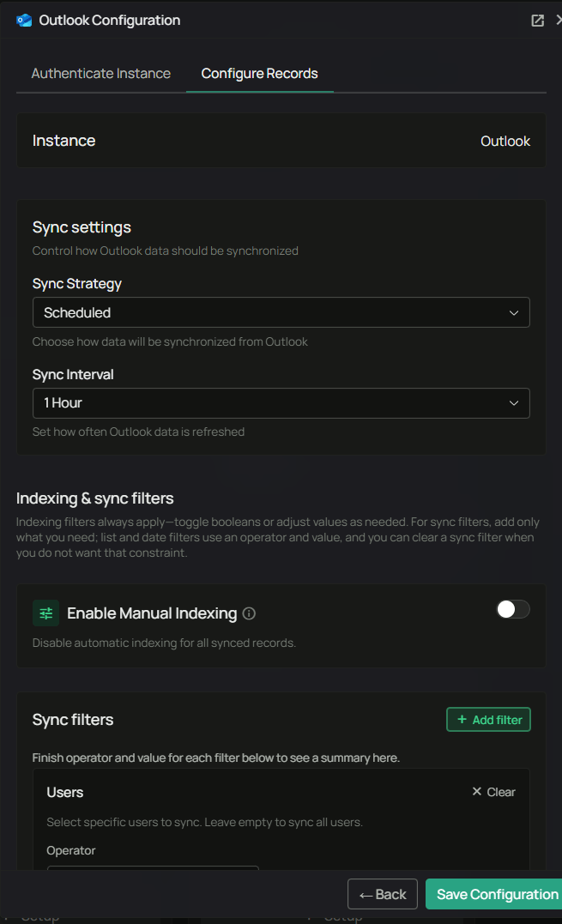The width and height of the screenshot is (562, 924).
Task: Toggle Enable Manual Indexing switch
Action: click(513, 609)
